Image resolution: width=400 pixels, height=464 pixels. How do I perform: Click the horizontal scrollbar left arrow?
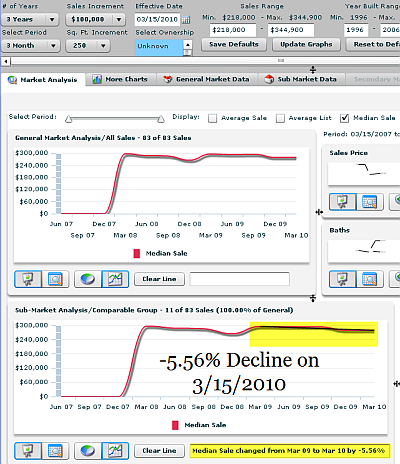coord(6,61)
